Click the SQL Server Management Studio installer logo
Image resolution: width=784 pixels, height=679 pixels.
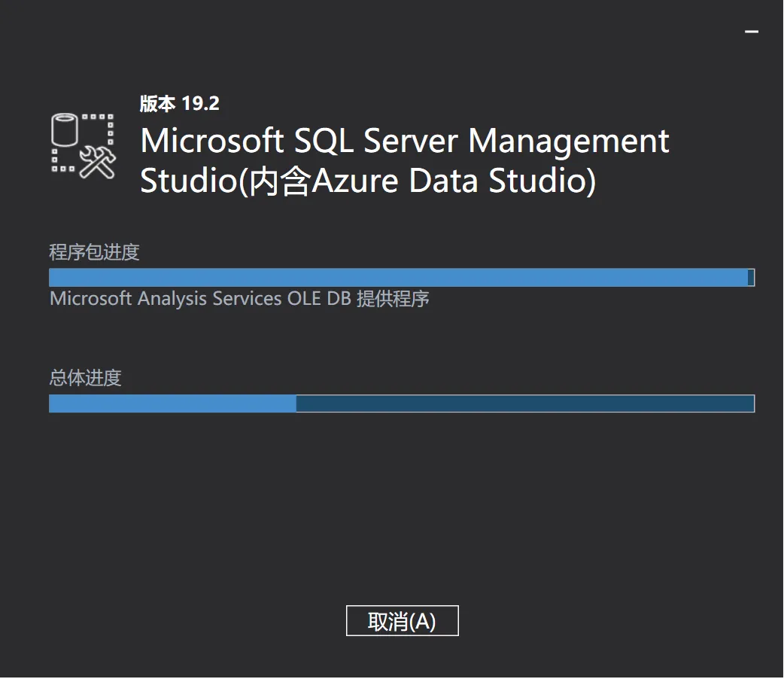(x=83, y=146)
